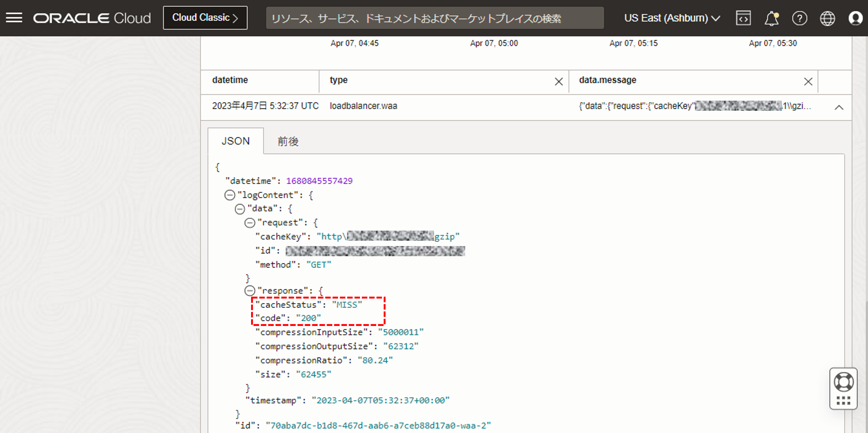Open the language globe menu
The image size is (868, 433).
(827, 18)
